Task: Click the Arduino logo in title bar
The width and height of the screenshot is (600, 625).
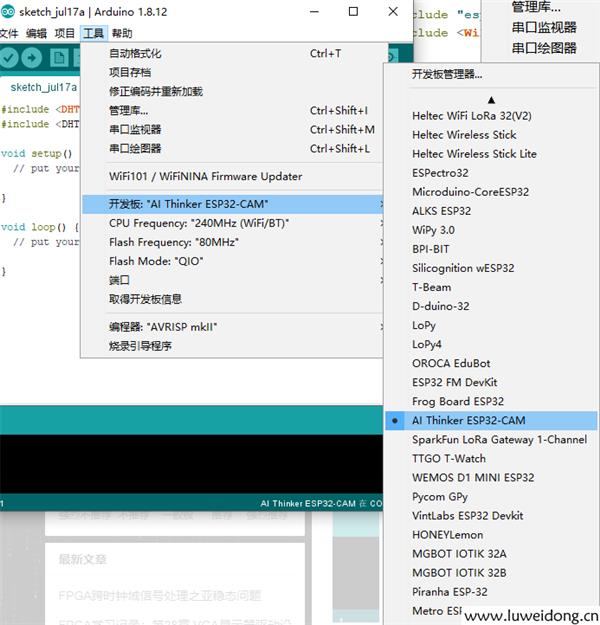Action: click(x=9, y=12)
